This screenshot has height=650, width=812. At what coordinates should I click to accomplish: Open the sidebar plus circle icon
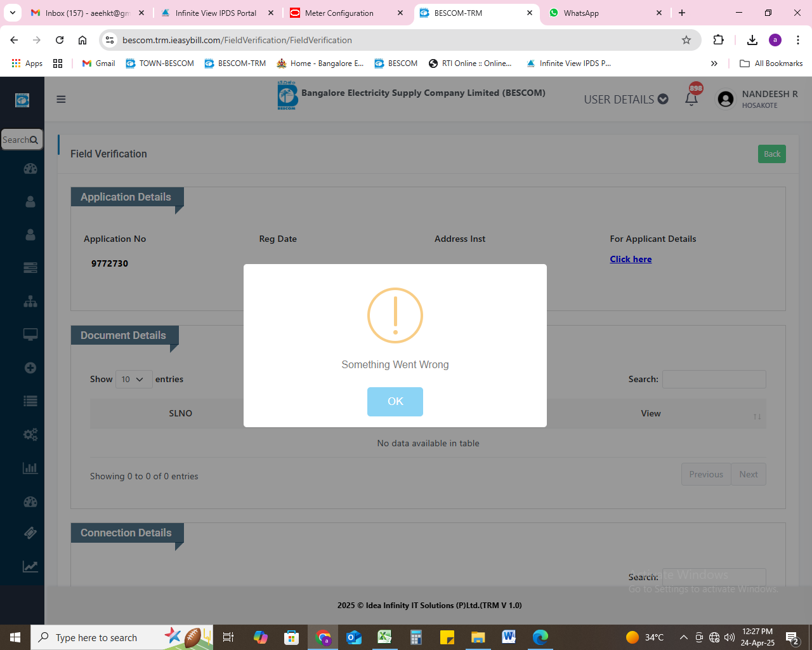pos(30,368)
